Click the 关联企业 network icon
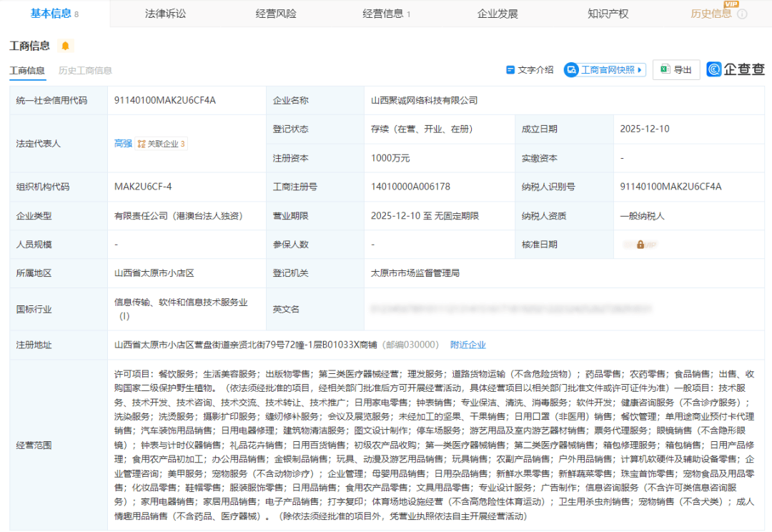This screenshot has height=532, width=772. [141, 144]
